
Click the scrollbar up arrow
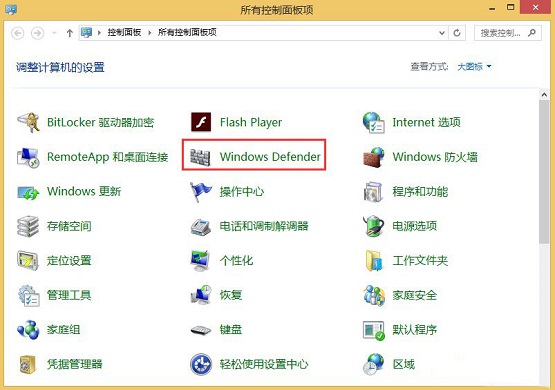pos(544,94)
